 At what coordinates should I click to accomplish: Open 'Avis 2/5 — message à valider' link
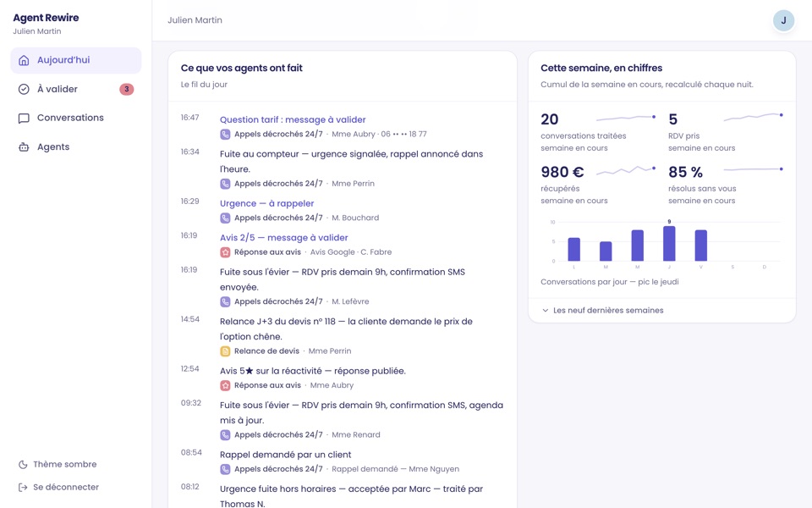pyautogui.click(x=284, y=238)
